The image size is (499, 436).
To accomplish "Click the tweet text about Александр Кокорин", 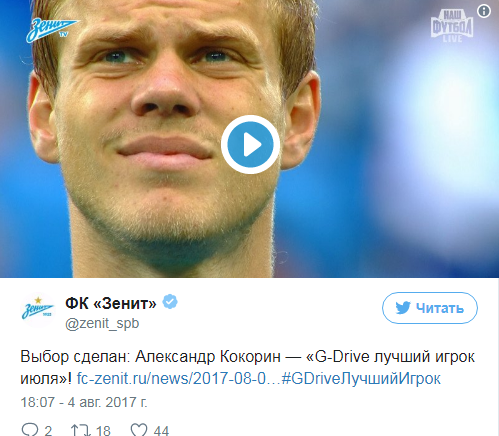I will pos(247,367).
